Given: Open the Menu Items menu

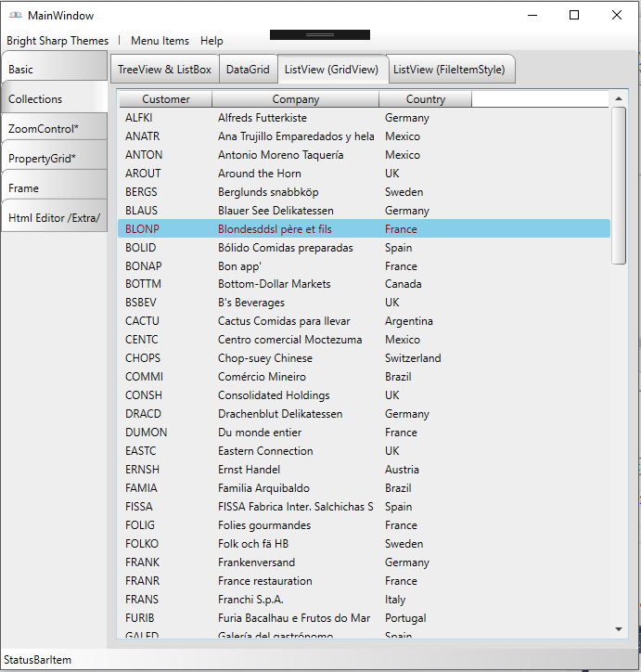Looking at the screenshot, I should pos(160,41).
